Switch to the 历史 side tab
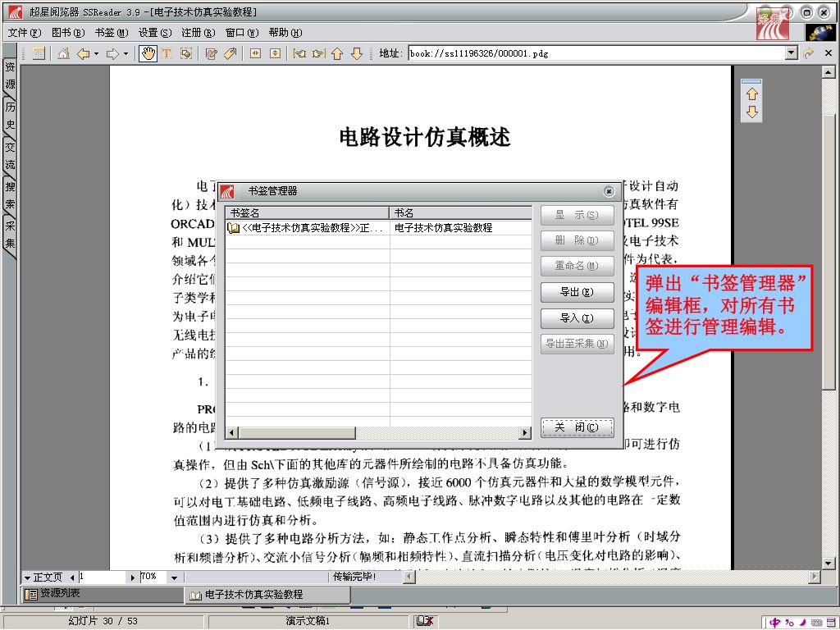This screenshot has height=630, width=840. [10, 116]
